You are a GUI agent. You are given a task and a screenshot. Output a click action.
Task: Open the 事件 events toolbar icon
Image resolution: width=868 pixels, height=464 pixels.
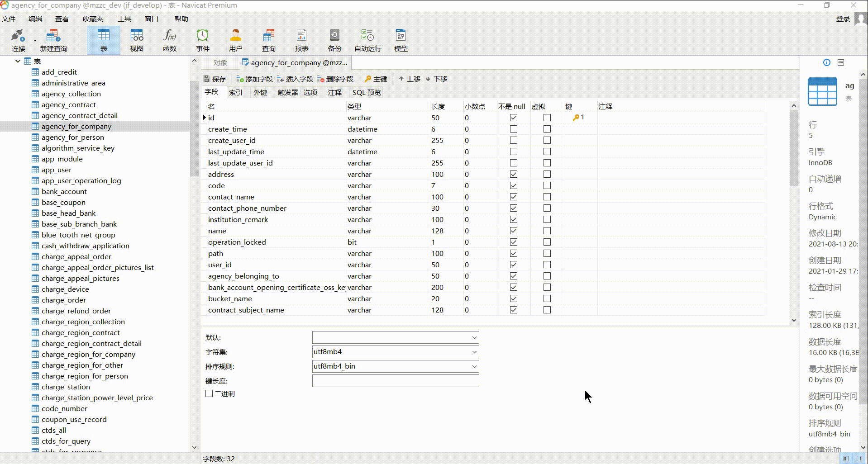pos(202,40)
